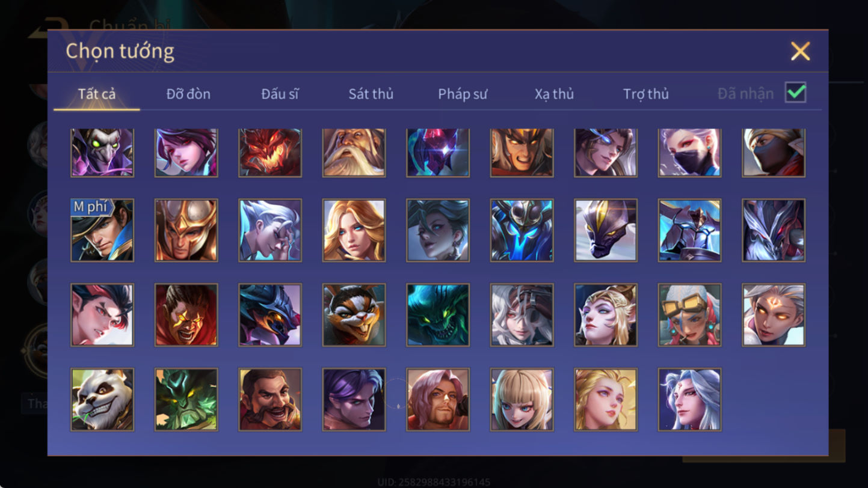Choose the white-bearded old man hero
This screenshot has height=488, width=868.
[354, 153]
